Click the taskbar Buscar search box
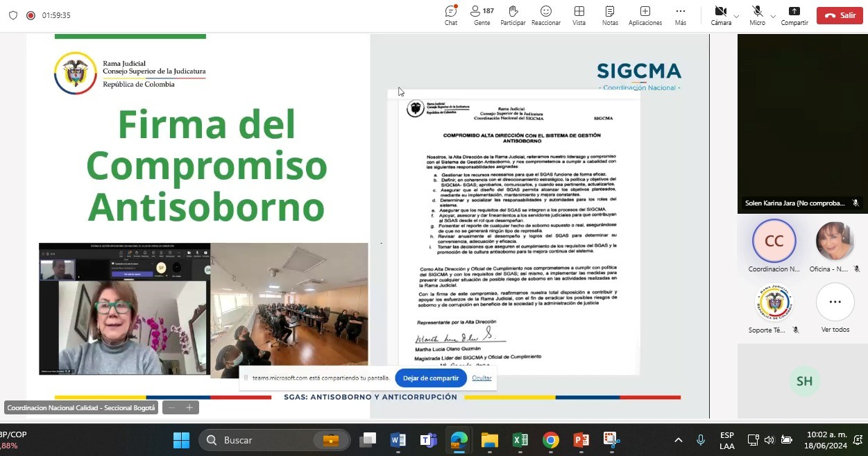The image size is (868, 456). click(x=275, y=440)
